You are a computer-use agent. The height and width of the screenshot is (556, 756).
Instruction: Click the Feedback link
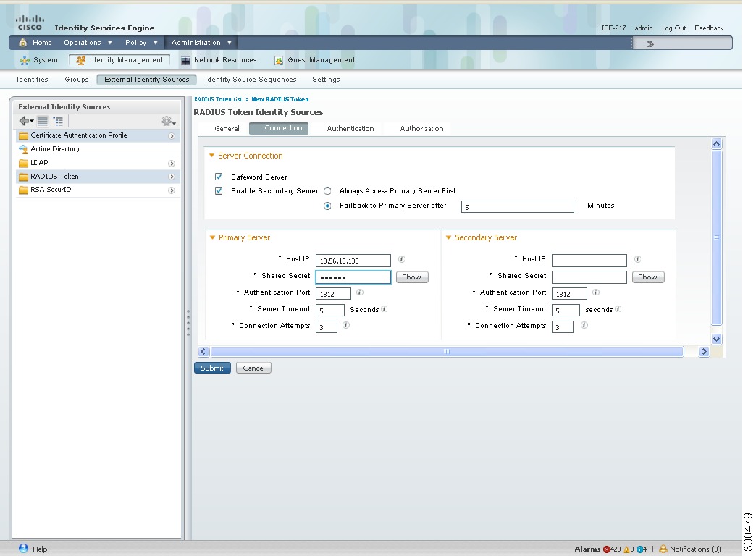pyautogui.click(x=709, y=28)
